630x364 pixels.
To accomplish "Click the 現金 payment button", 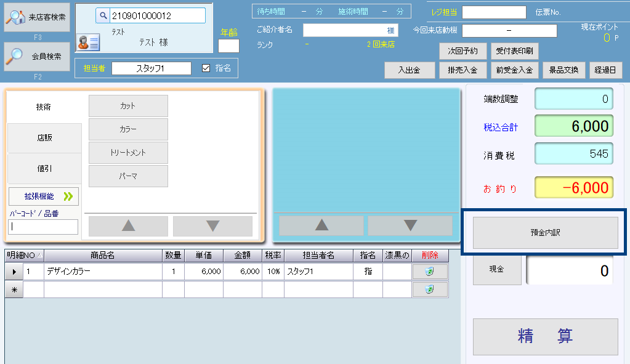I will pyautogui.click(x=496, y=270).
